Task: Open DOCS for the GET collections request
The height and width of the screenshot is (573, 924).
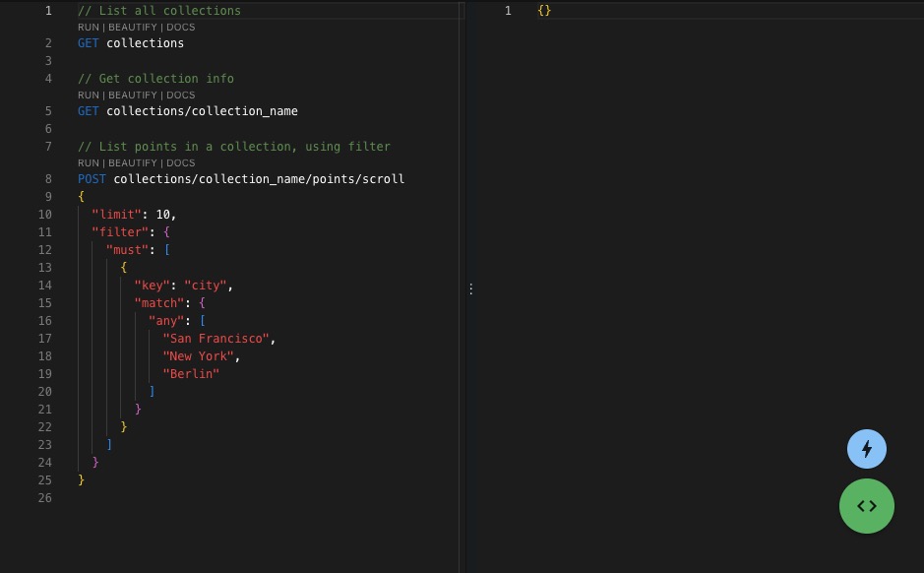Action: click(x=180, y=27)
